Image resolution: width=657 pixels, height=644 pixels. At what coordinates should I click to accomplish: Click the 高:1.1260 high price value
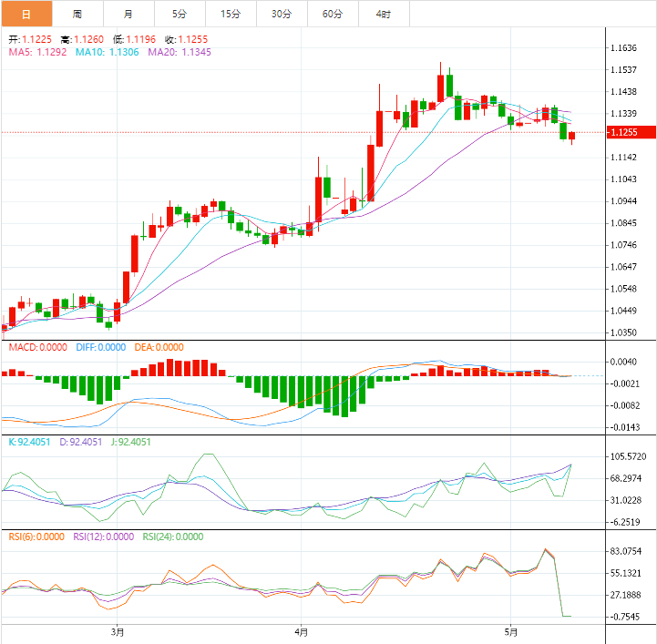[x=82, y=39]
